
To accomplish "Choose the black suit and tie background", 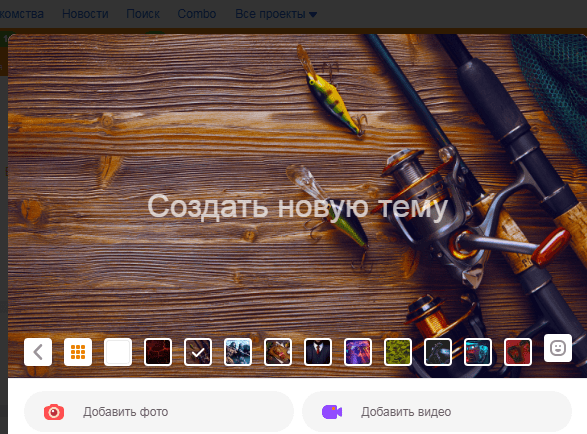I will tap(318, 352).
